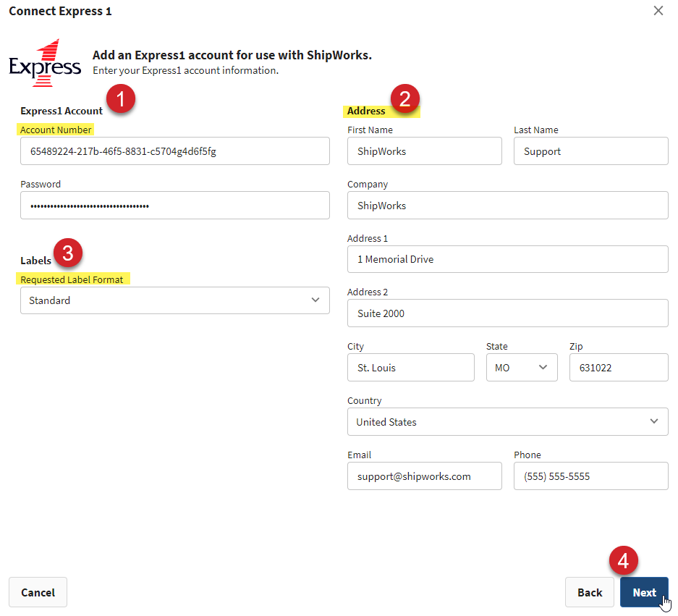Click the First Name field with ShipWorks
This screenshot has height=616, width=678.
click(x=424, y=151)
